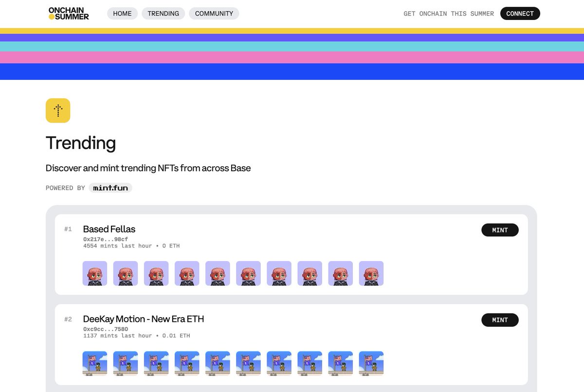Open first DeeKay Motion flag thumbnail

click(95, 363)
